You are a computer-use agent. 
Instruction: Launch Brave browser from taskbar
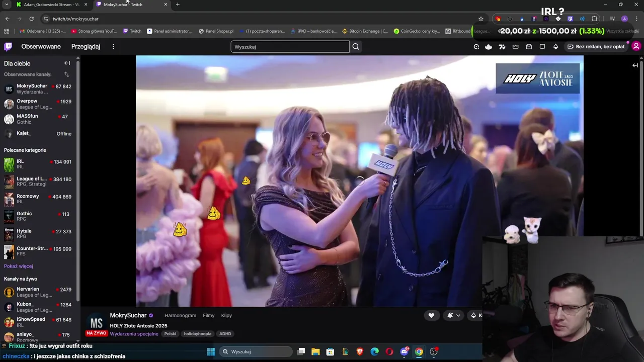(360, 352)
